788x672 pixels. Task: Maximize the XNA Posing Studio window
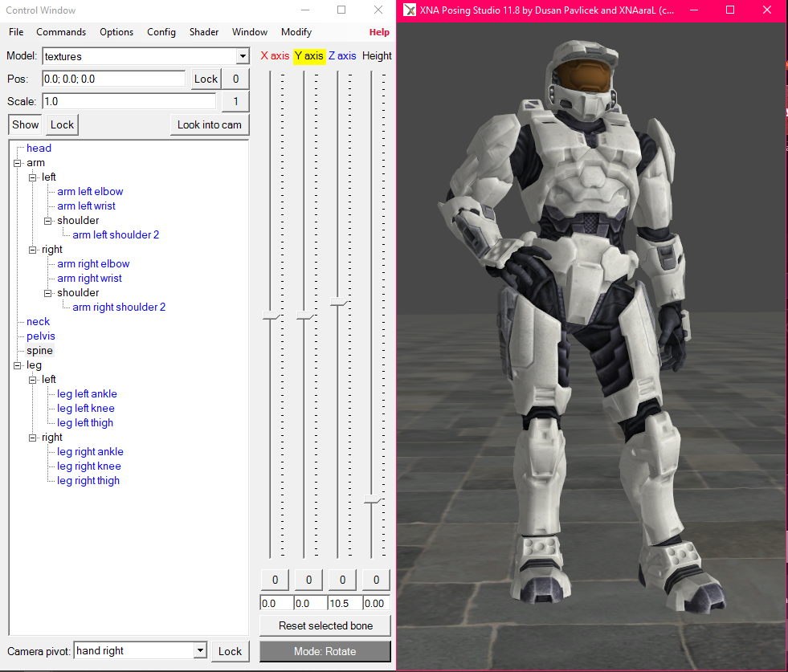[x=730, y=10]
